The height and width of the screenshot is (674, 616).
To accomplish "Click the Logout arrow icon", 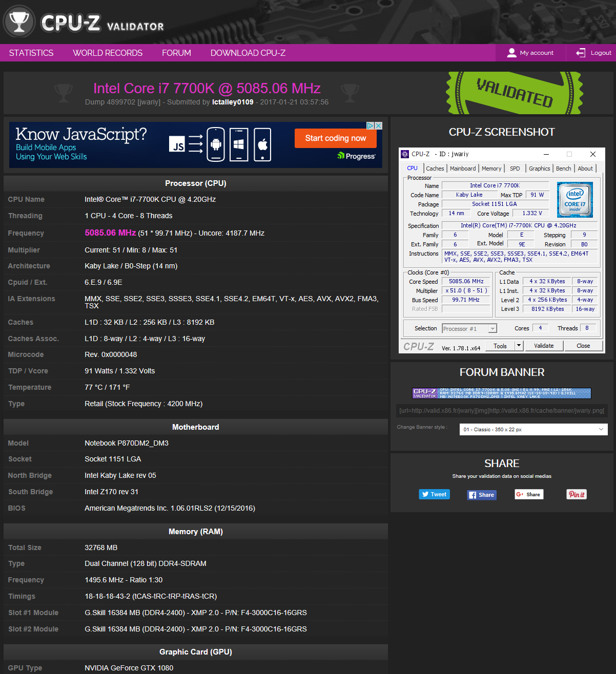I will click(581, 53).
